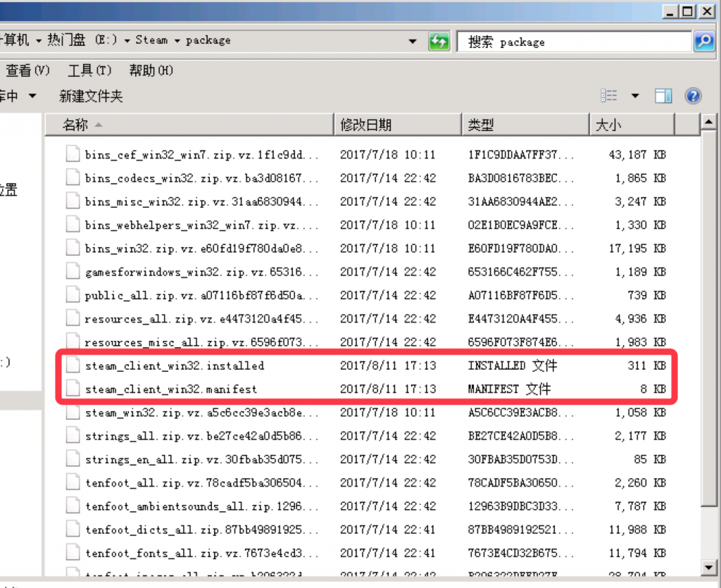
Task: Click the scrollbar down arrow
Action: 708,568
